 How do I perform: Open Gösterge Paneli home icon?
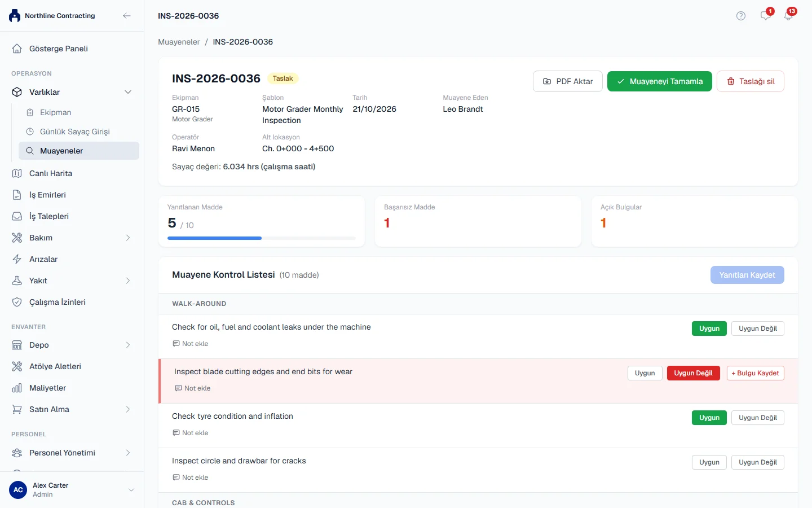pos(17,49)
